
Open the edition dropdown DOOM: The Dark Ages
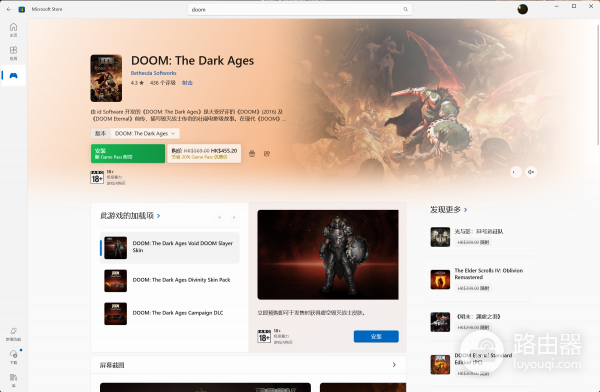tap(145, 133)
